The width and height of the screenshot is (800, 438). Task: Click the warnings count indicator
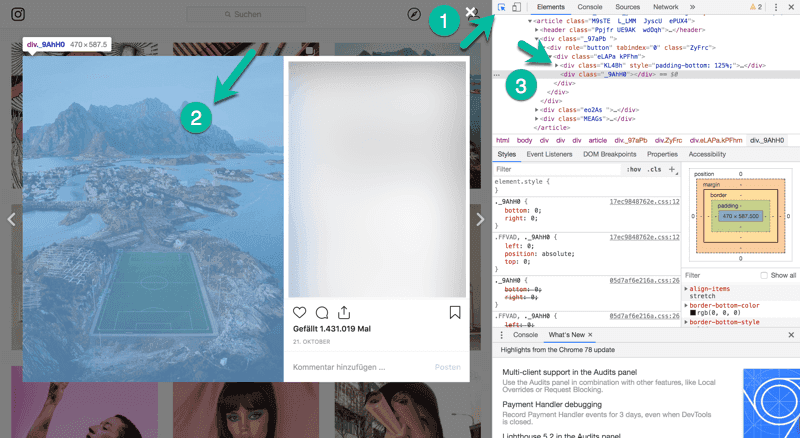756,7
